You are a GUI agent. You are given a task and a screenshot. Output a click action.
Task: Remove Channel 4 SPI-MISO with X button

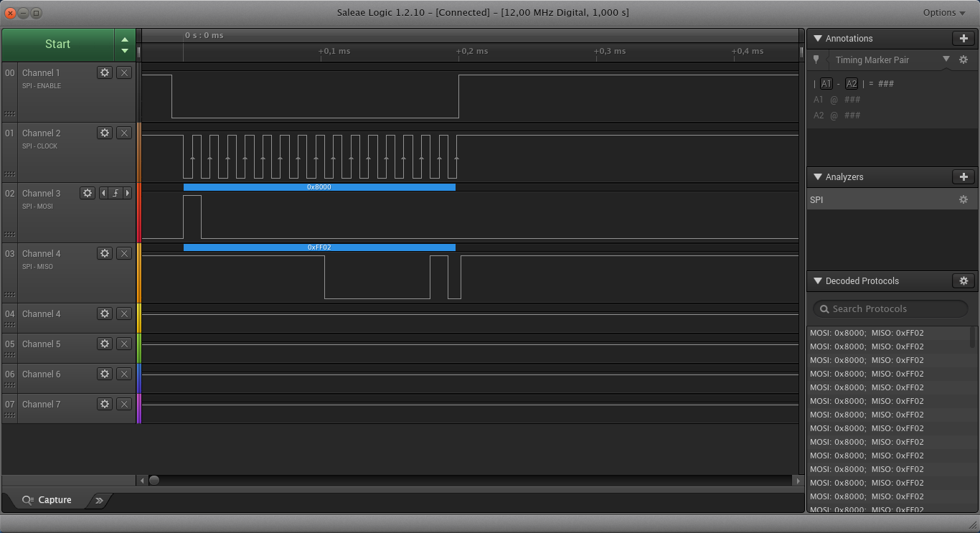click(124, 253)
